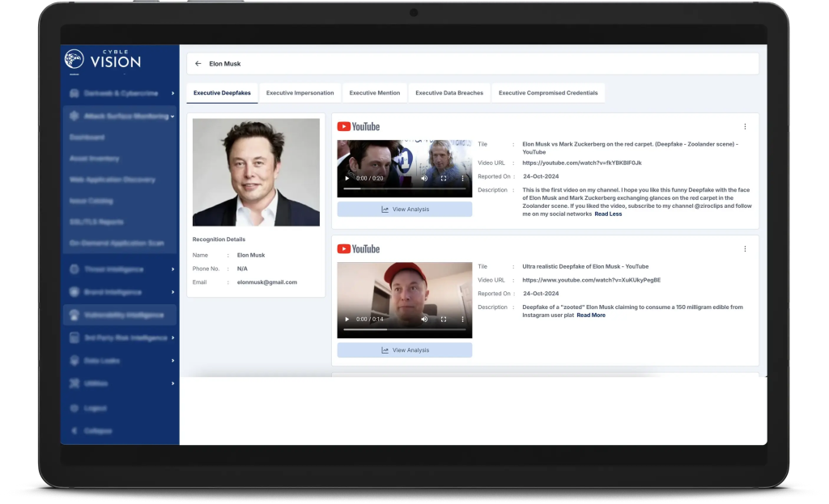Enter fullscreen on the second video player
Image resolution: width=829 pixels, height=504 pixels.
click(444, 319)
